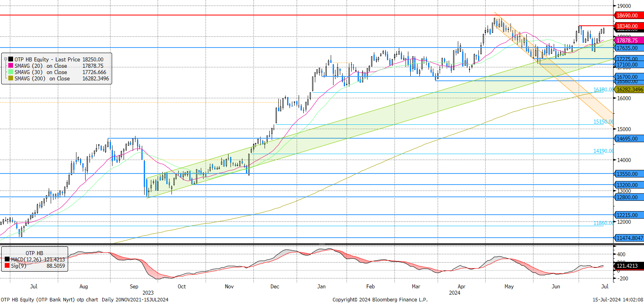Click the black OTP HB Equity color swatch
This screenshot has width=644, height=303.
coord(11,59)
